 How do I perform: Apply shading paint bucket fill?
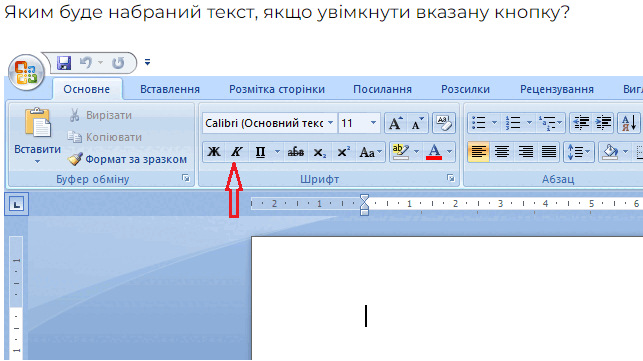tap(610, 152)
